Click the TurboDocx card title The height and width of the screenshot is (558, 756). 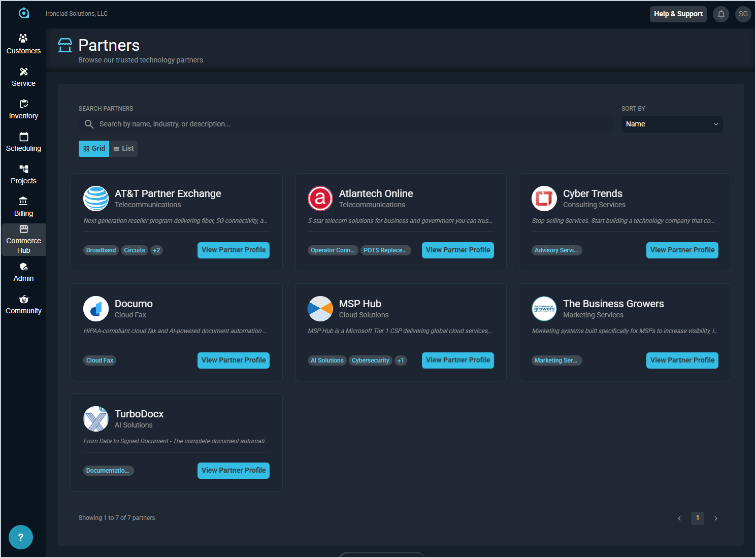click(139, 414)
